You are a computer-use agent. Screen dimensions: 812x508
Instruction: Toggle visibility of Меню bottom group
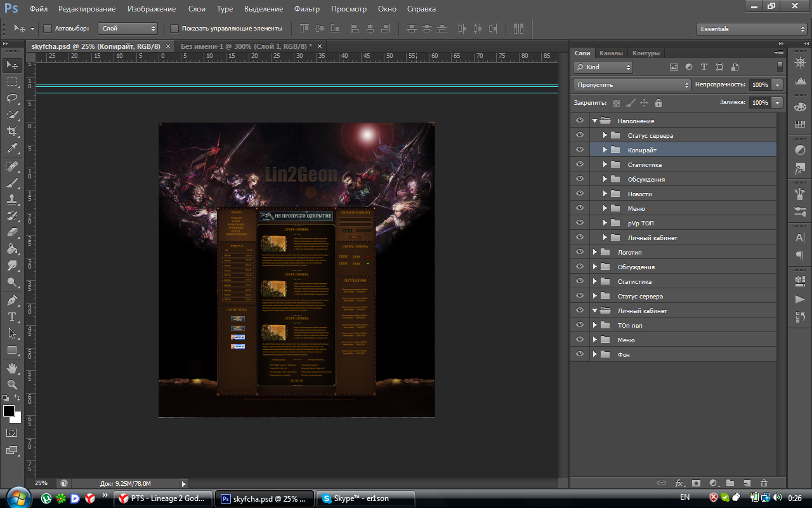click(579, 340)
